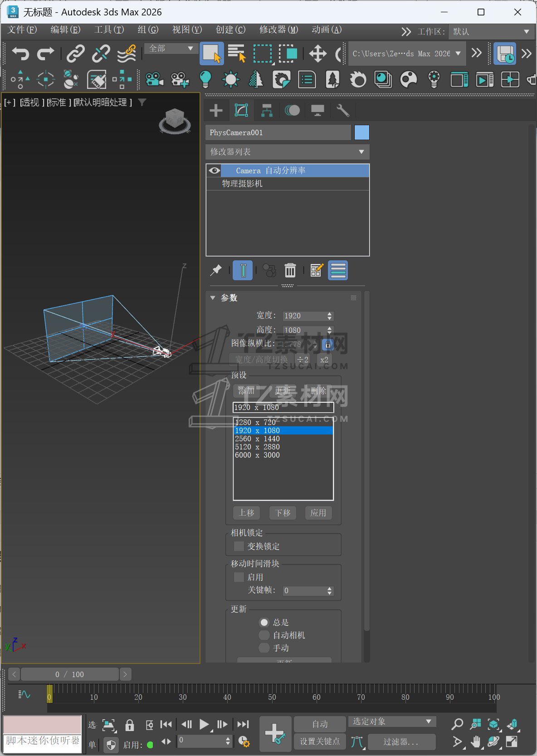The image size is (537, 756).
Task: Click the make unique icon
Action: point(269,270)
